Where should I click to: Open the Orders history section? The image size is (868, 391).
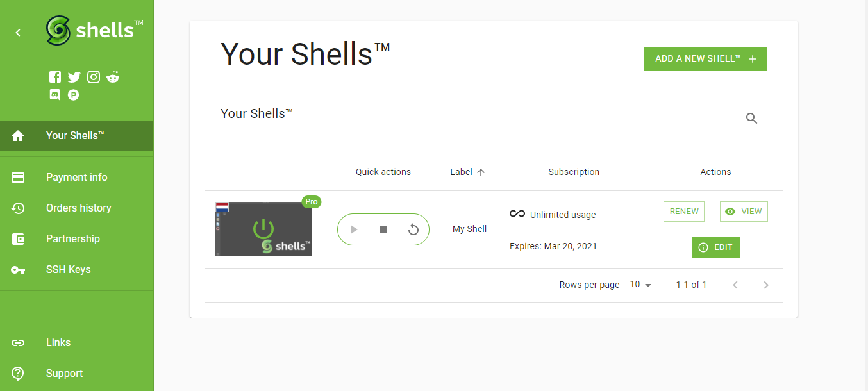pos(79,208)
